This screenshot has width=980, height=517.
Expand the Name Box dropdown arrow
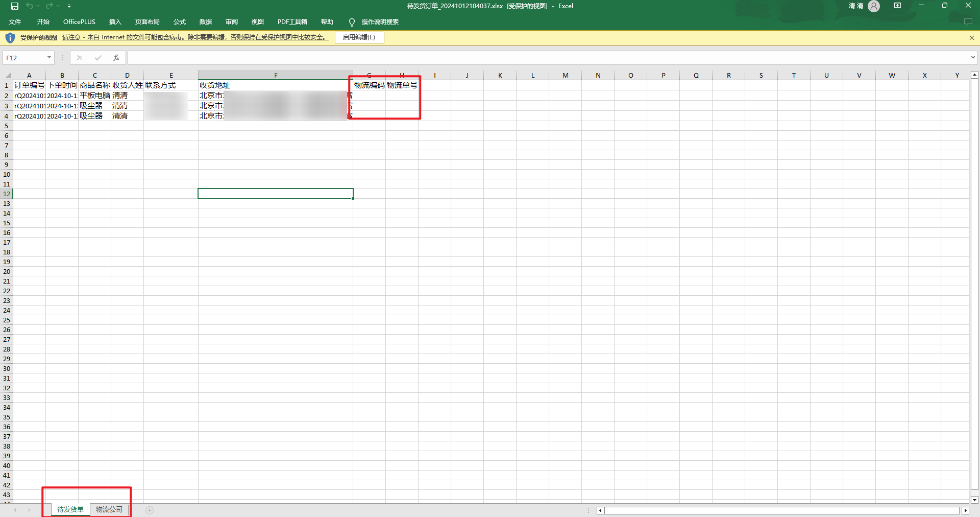tap(49, 58)
